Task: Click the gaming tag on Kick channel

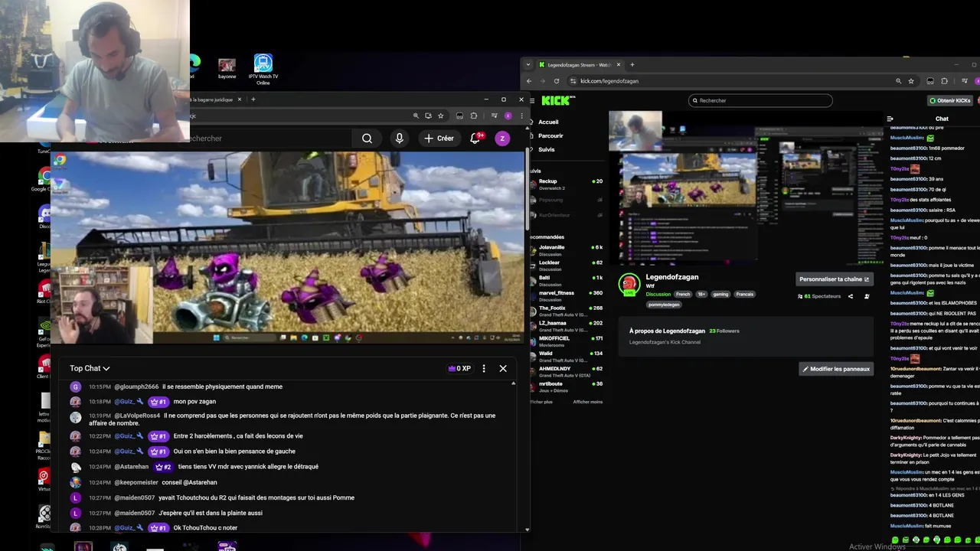Action: click(x=720, y=295)
